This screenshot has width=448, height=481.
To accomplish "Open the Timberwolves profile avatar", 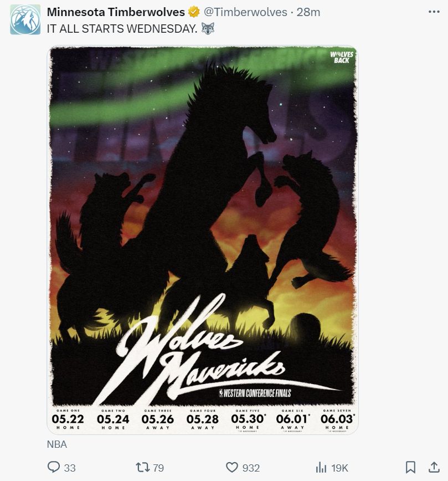I will click(25, 19).
